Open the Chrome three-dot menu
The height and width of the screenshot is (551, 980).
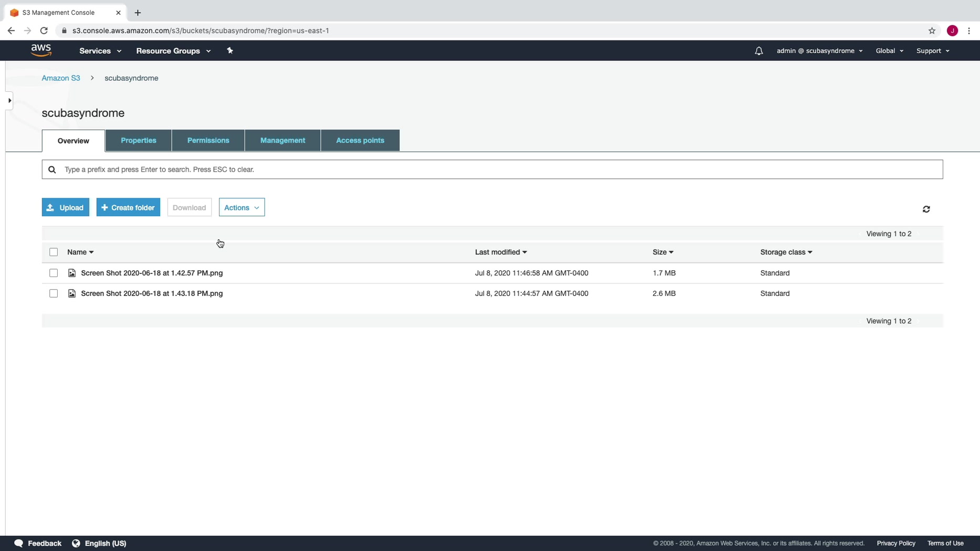point(969,30)
